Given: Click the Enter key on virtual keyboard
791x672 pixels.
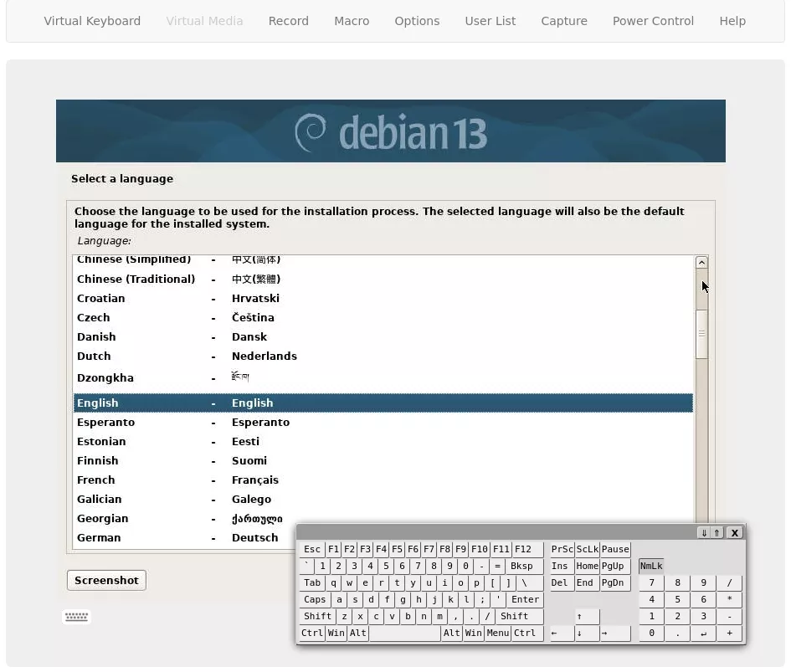Looking at the screenshot, I should (x=525, y=599).
